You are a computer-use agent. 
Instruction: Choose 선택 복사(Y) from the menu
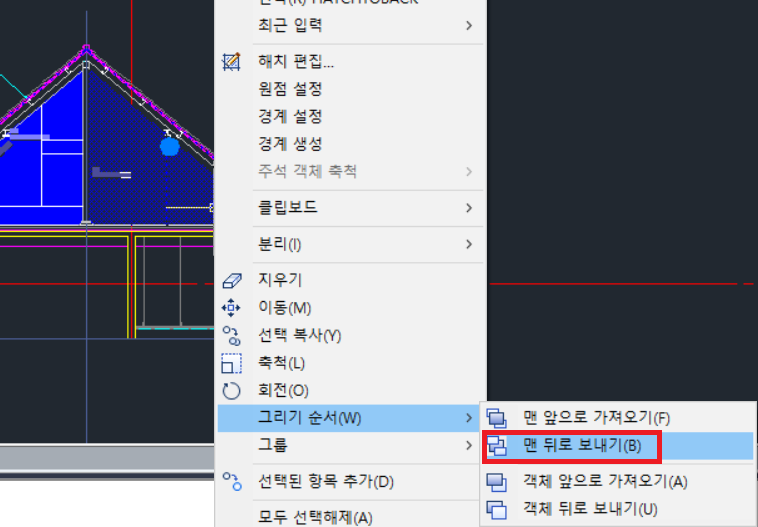[350, 336]
